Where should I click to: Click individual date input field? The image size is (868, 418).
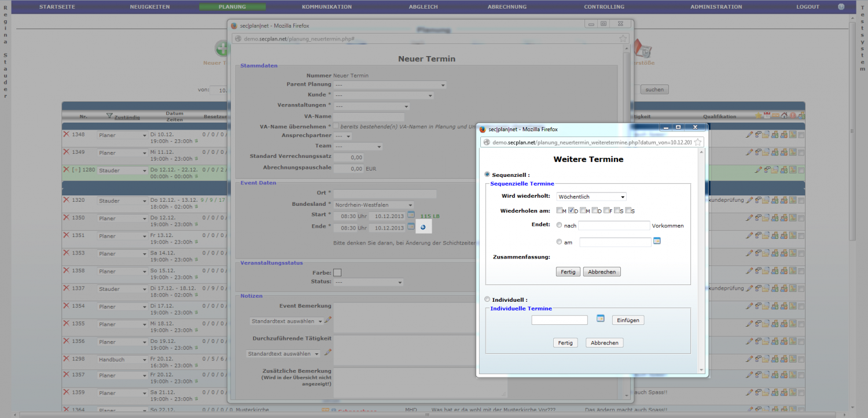[x=560, y=320]
